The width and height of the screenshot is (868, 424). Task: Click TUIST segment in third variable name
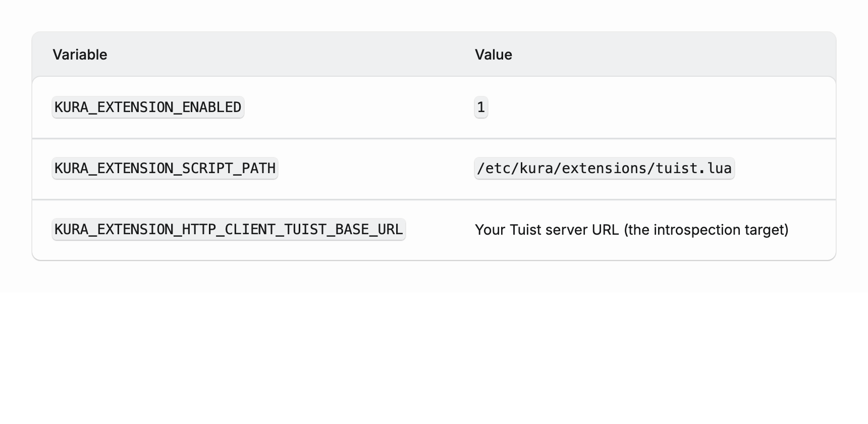click(305, 230)
